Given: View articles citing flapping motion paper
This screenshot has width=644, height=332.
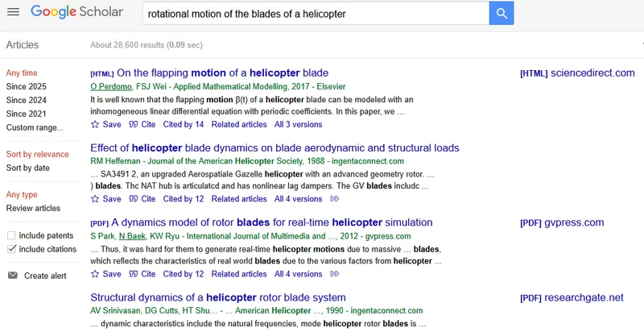Looking at the screenshot, I should click(x=183, y=124).
